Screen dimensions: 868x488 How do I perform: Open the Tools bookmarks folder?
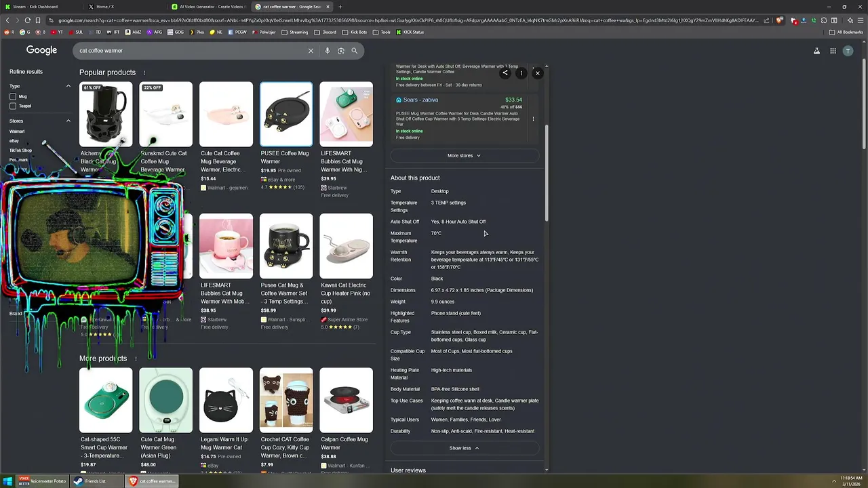(382, 32)
